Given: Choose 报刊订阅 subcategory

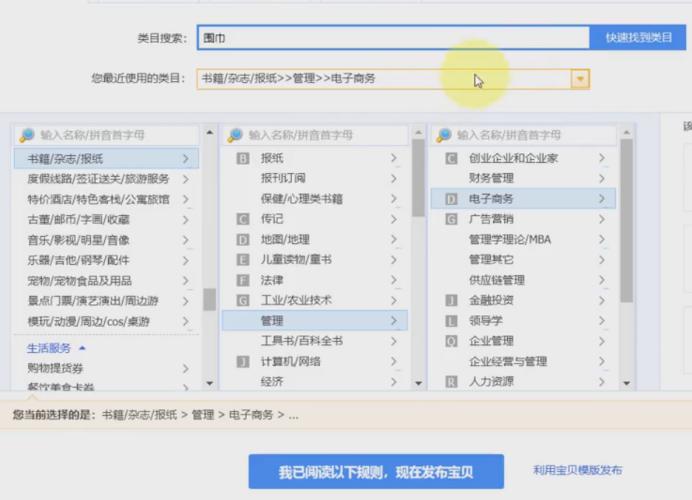Looking at the screenshot, I should (315, 178).
